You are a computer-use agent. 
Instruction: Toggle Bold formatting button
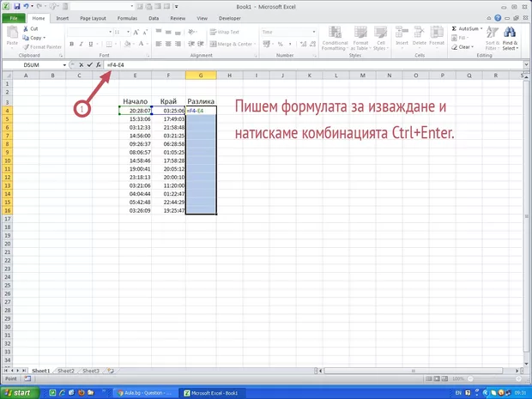click(73, 44)
